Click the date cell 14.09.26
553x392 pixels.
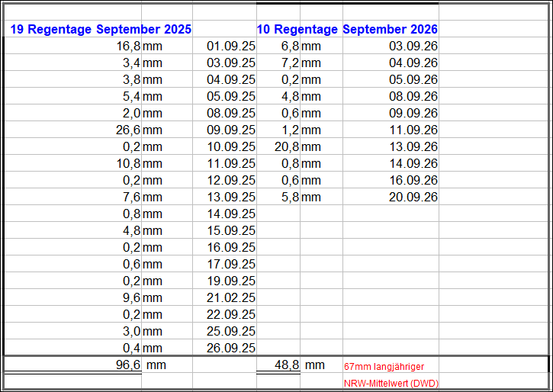click(x=413, y=163)
